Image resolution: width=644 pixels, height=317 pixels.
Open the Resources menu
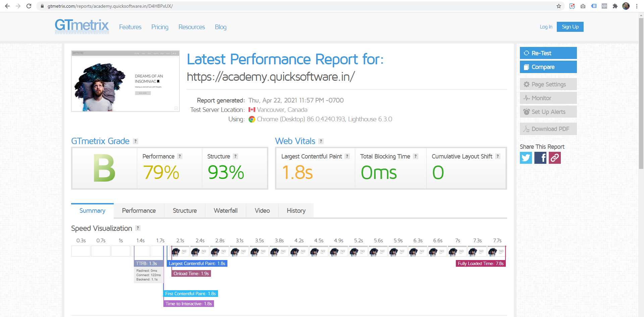192,27
